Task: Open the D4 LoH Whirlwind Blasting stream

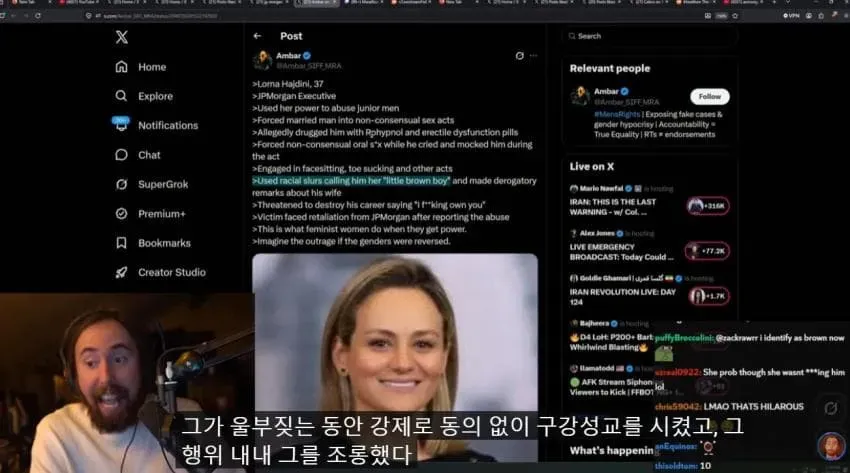Action: point(611,342)
